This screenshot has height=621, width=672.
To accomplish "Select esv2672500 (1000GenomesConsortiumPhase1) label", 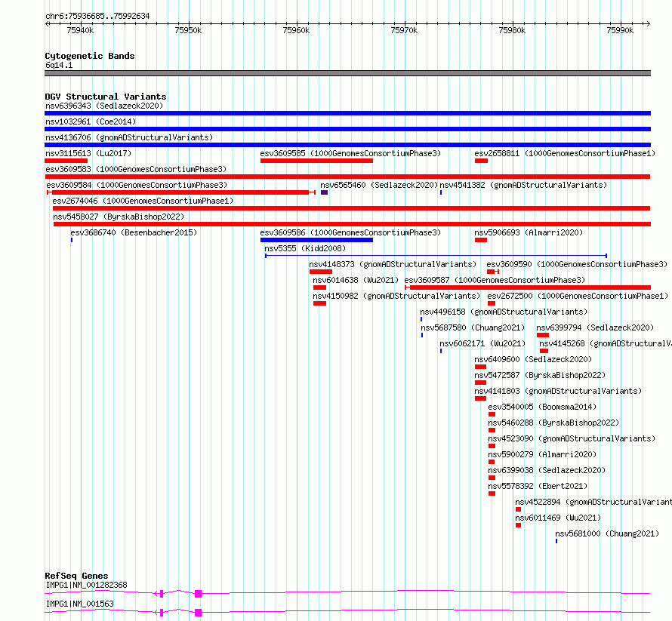I will 578,296.
